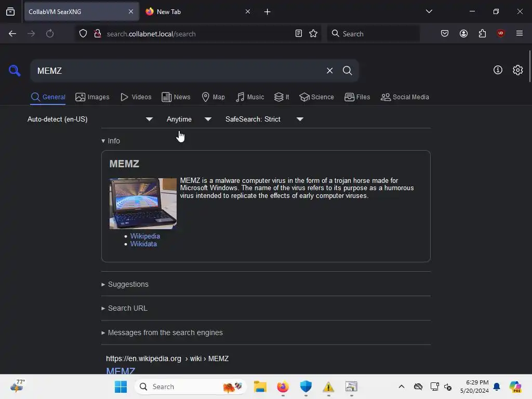This screenshot has height=399, width=532.
Task: Click the en.wikipedia.org result URL
Action: [167, 358]
